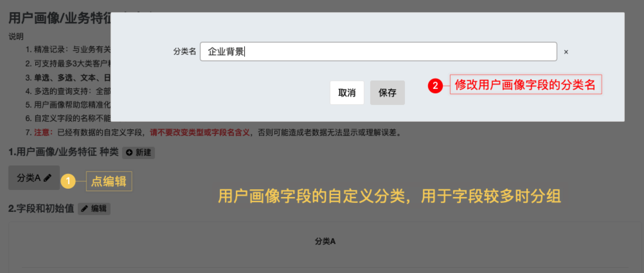This screenshot has height=273, width=644.
Task: Click the 说明 label under page title
Action: tap(16, 36)
